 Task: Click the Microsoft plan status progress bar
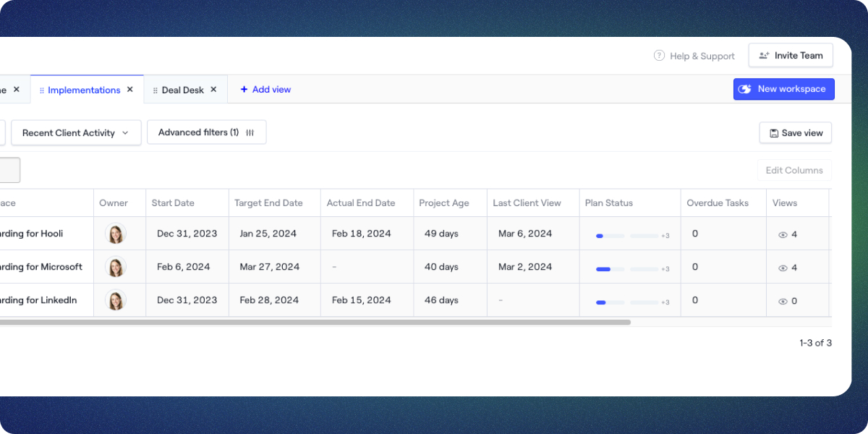626,269
